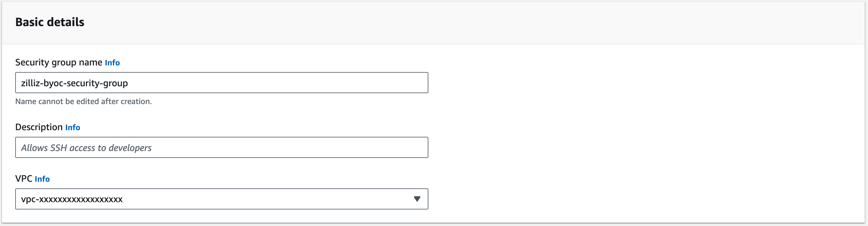Open the Info link next to VPC
This screenshot has height=226, width=868.
tap(42, 179)
